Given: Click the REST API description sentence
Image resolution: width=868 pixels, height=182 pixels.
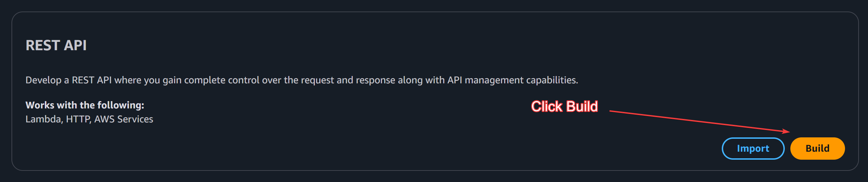Looking at the screenshot, I should (x=302, y=80).
